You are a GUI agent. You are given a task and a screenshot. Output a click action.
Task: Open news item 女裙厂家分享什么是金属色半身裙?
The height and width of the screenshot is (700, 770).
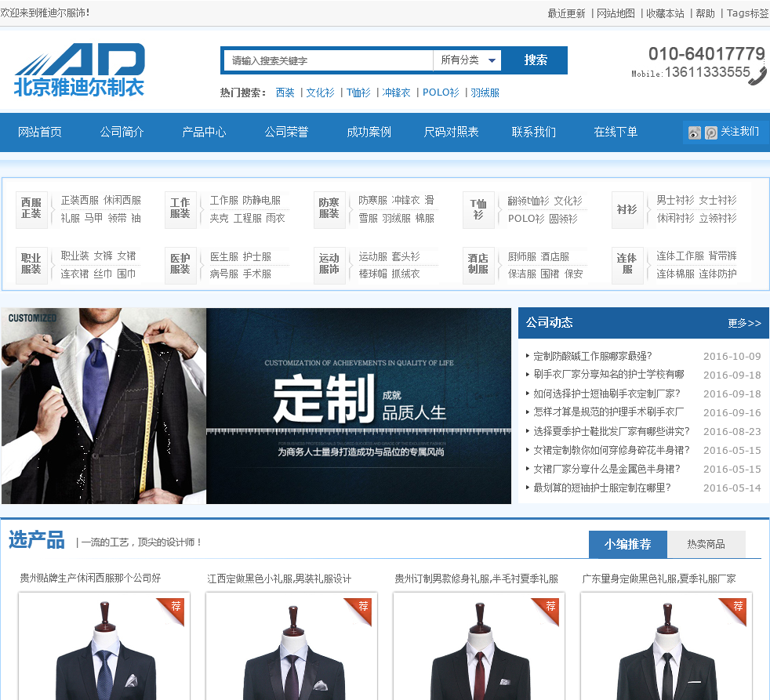tap(607, 470)
